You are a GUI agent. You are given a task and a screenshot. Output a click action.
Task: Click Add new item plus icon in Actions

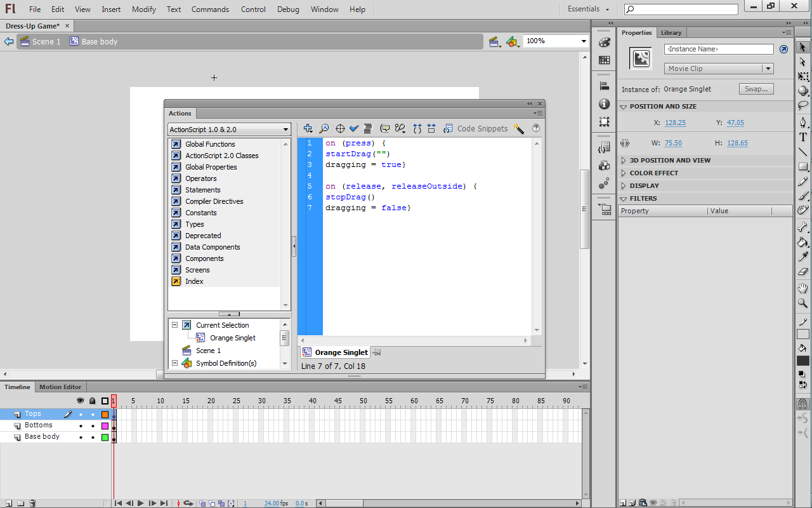point(308,129)
